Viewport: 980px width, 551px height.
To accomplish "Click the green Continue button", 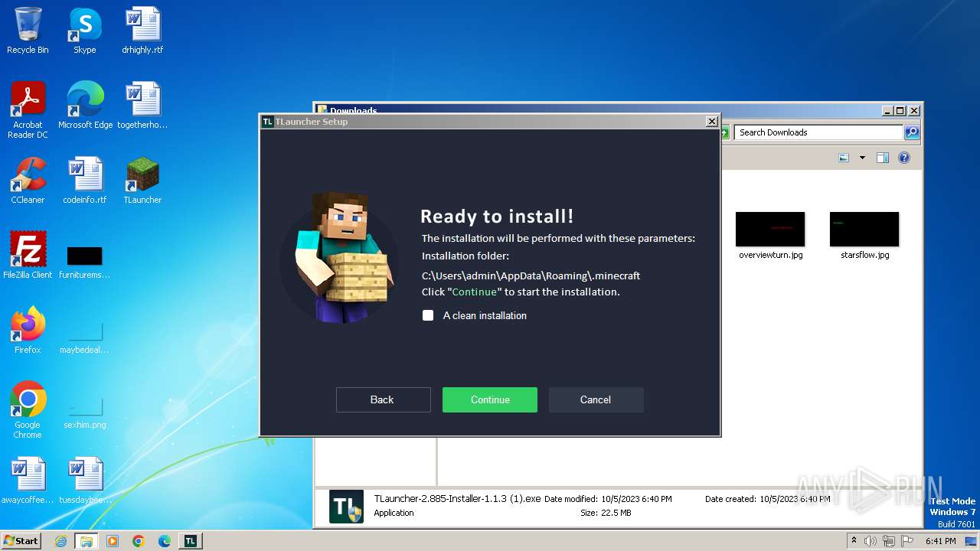I will click(490, 399).
